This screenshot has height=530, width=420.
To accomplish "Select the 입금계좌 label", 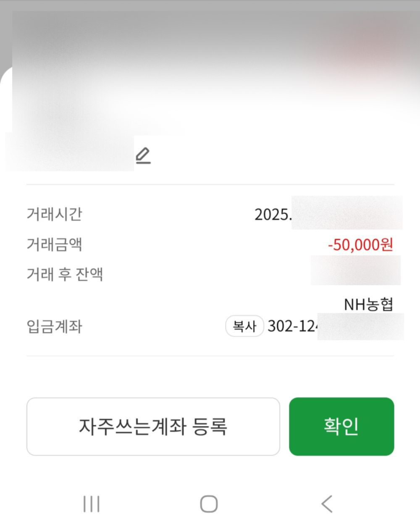I will (x=54, y=326).
